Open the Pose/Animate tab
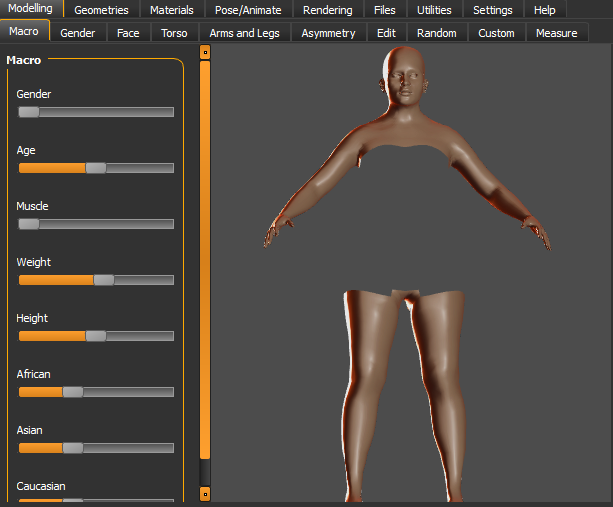The image size is (613, 507). tap(247, 10)
